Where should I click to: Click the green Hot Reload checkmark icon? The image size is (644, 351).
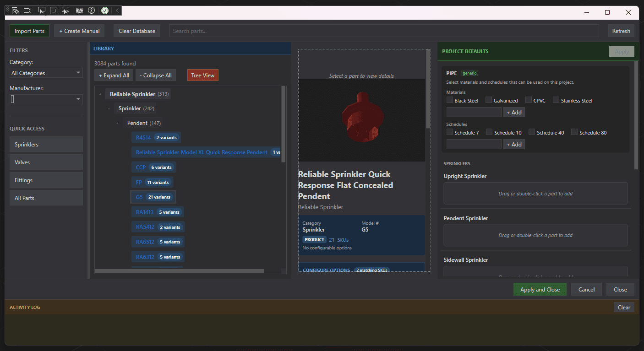[105, 11]
